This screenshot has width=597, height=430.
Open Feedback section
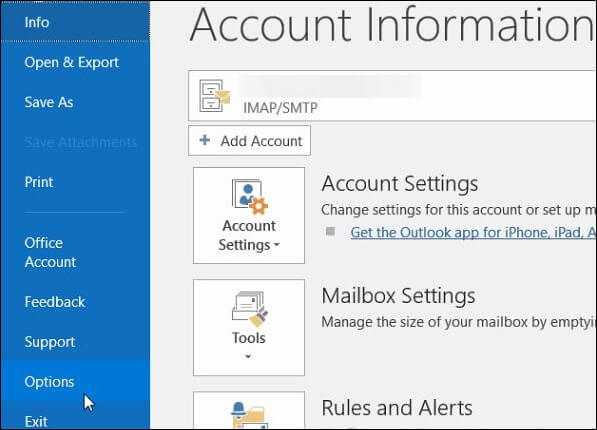75,302
